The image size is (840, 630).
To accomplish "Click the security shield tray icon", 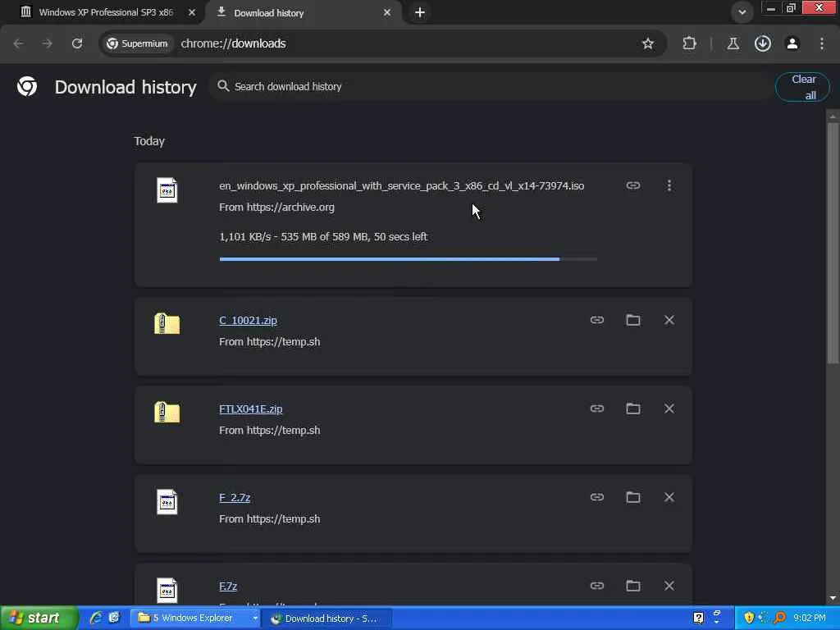I will (x=750, y=618).
